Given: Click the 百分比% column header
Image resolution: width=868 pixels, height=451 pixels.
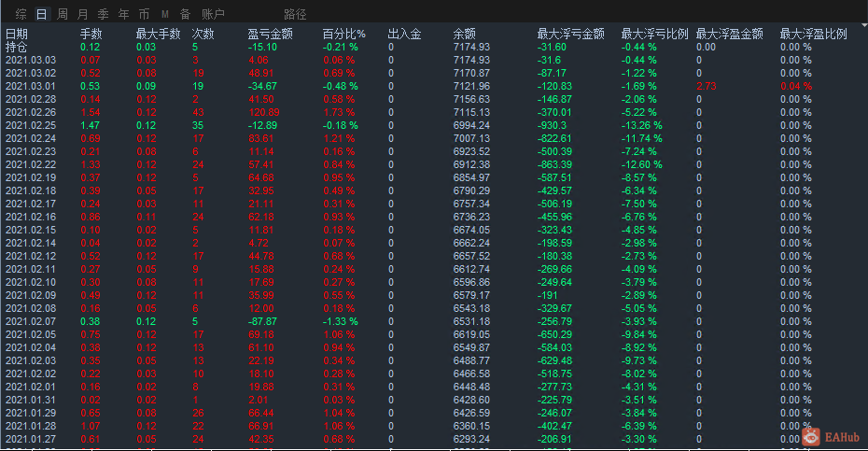Looking at the screenshot, I should pyautogui.click(x=343, y=34).
